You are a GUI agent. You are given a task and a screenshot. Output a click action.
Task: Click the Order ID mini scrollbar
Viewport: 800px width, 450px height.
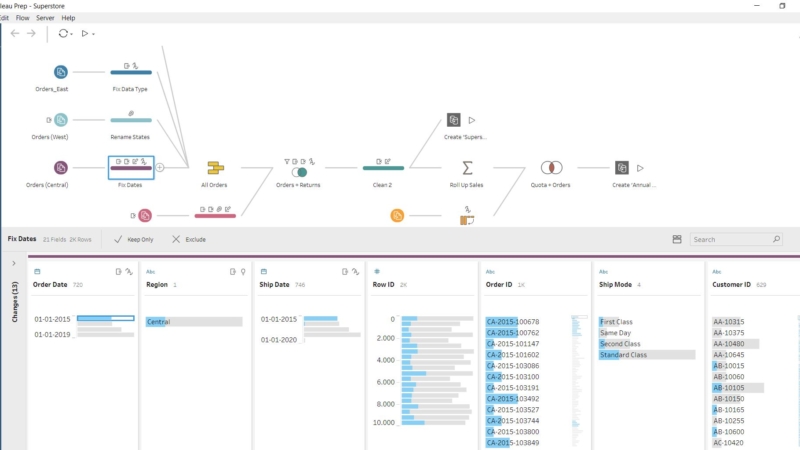click(x=579, y=317)
